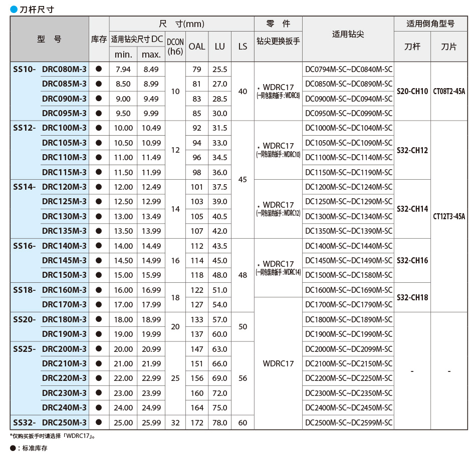Select model DRC085M-3
The width and height of the screenshot is (476, 462).
[64, 84]
